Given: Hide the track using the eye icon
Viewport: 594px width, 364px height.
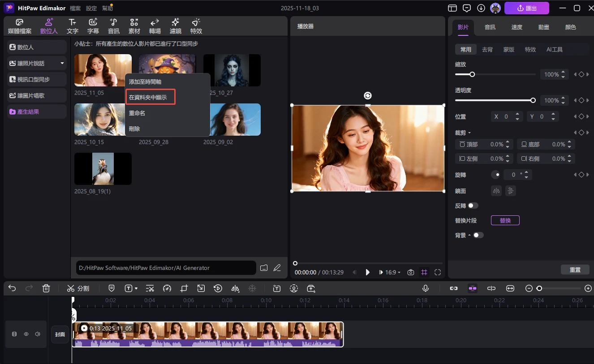Looking at the screenshot, I should coord(26,334).
